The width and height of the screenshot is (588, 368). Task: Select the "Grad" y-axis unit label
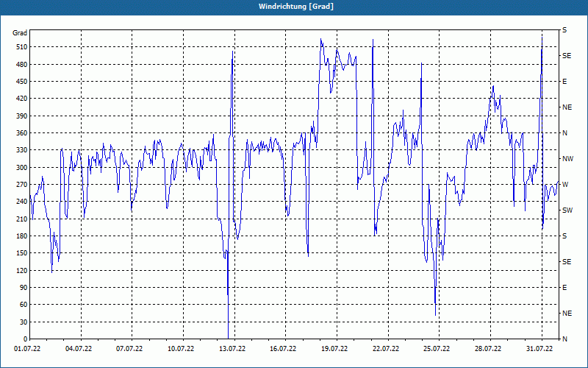[x=20, y=33]
